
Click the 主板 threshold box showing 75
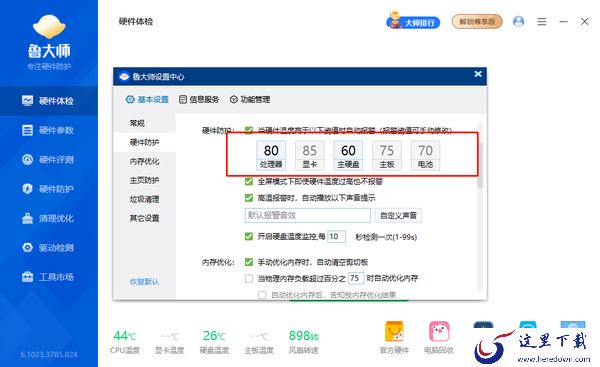click(387, 155)
